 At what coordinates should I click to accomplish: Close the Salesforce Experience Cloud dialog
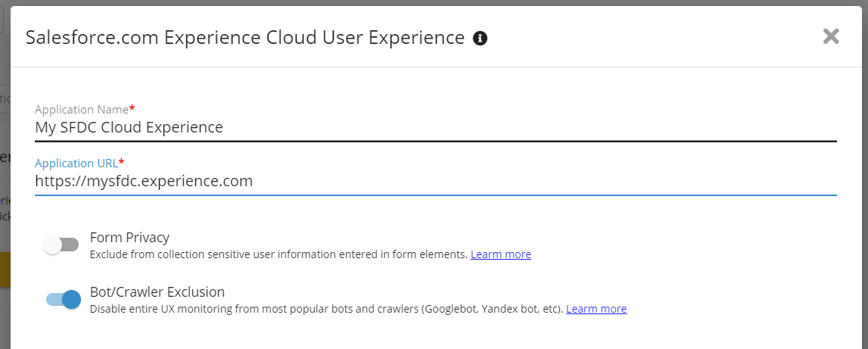pos(831,36)
